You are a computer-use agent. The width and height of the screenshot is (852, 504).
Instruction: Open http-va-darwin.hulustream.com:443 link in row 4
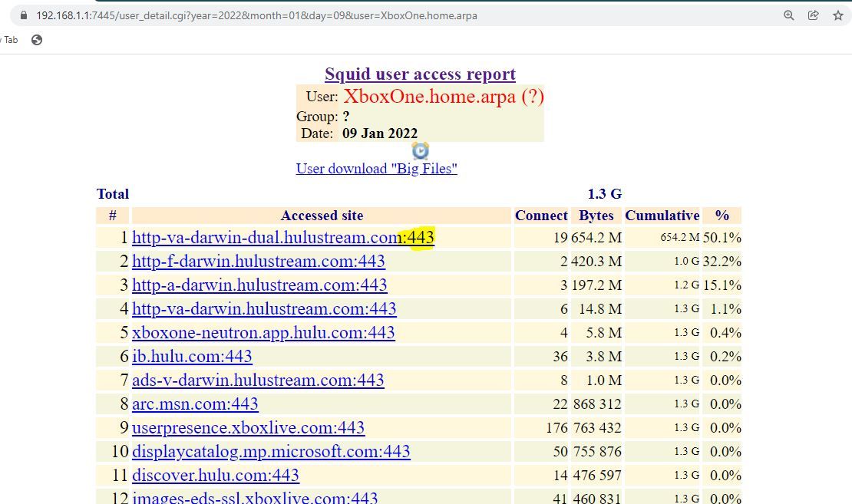coord(264,309)
